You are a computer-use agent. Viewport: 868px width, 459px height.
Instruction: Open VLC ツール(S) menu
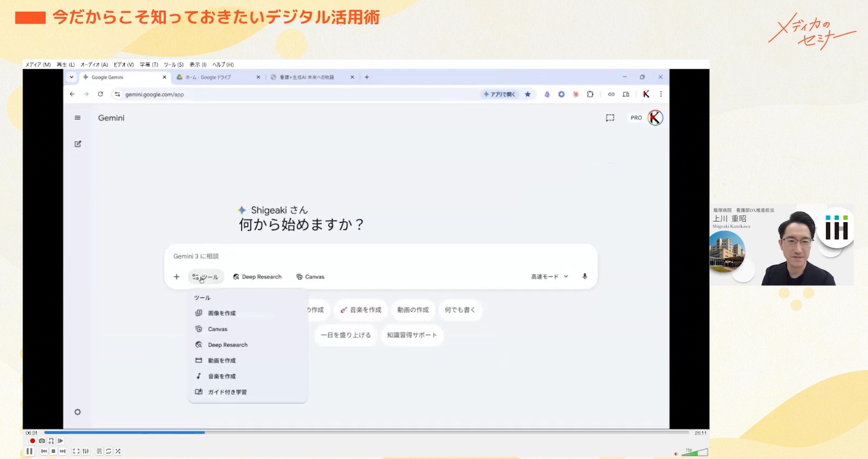(x=174, y=64)
